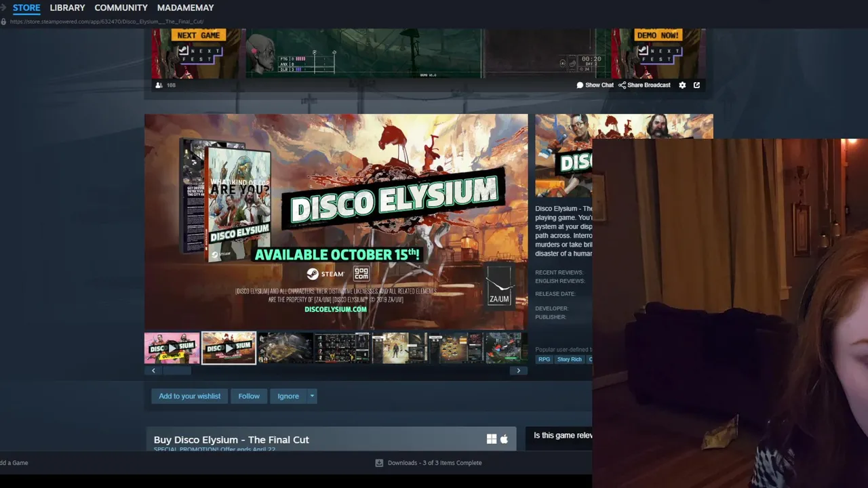
Task: Open the LIBRARY tab
Action: coord(67,7)
